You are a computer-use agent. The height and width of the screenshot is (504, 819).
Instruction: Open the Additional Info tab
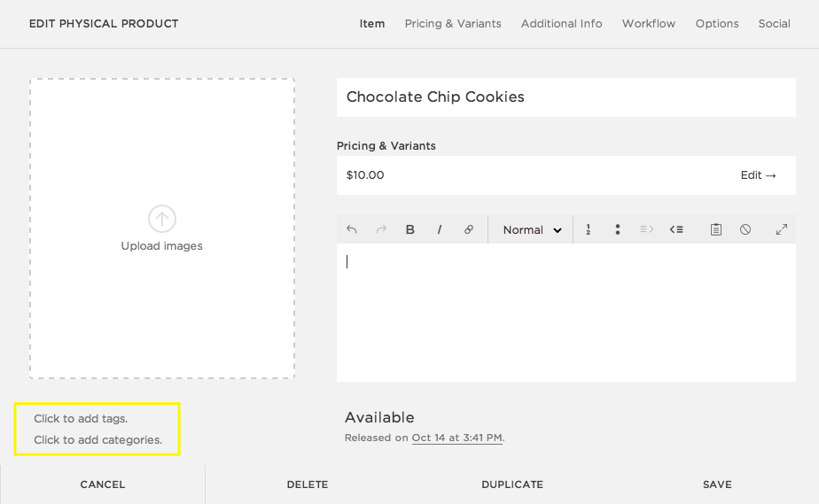tap(561, 24)
